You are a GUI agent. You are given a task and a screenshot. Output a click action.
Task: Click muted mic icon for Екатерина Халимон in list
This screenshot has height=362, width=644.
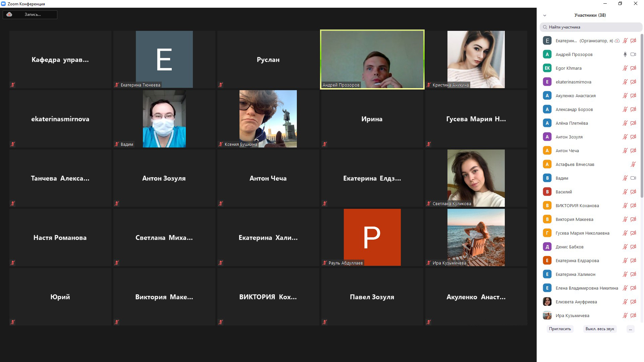coord(625,274)
